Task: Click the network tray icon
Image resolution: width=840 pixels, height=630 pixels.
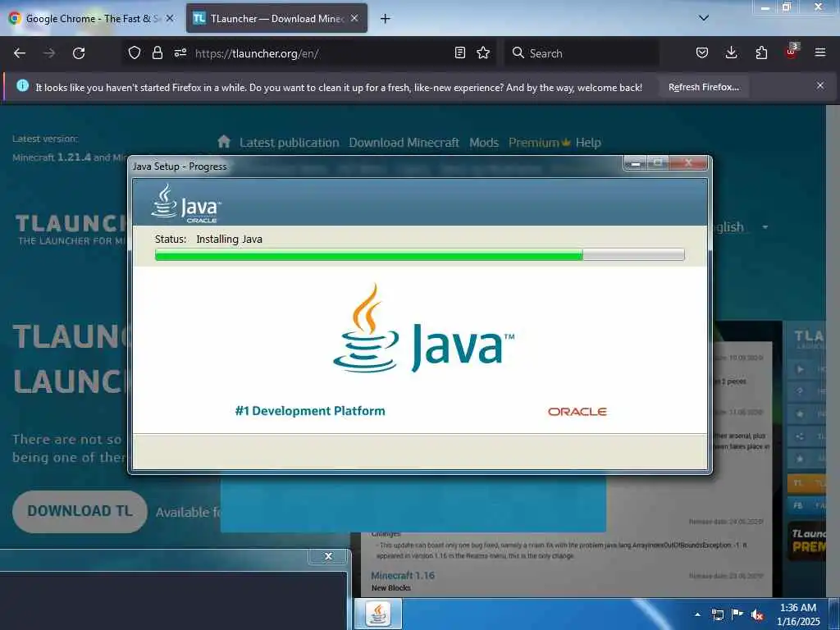Action: (717, 614)
